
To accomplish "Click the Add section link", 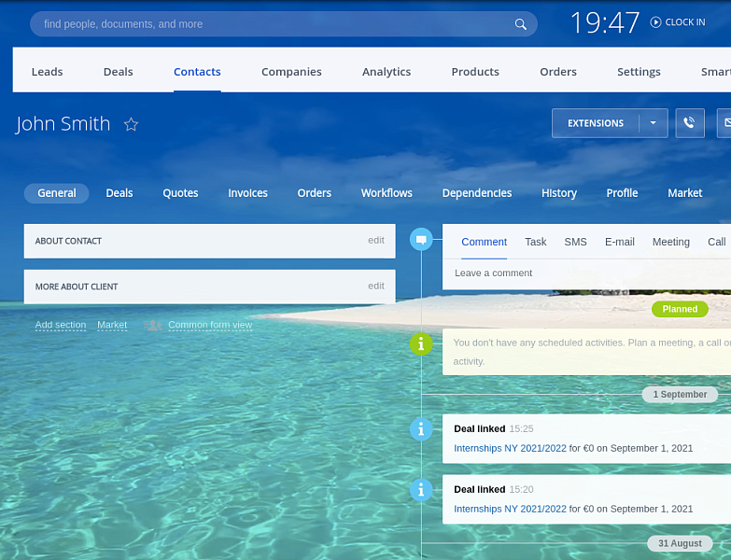I will click(61, 325).
